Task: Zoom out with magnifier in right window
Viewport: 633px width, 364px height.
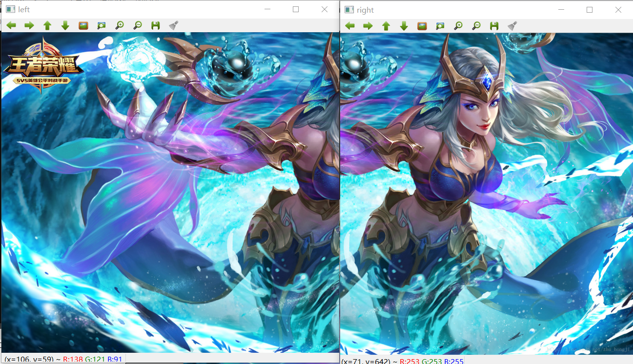Action: click(x=476, y=26)
